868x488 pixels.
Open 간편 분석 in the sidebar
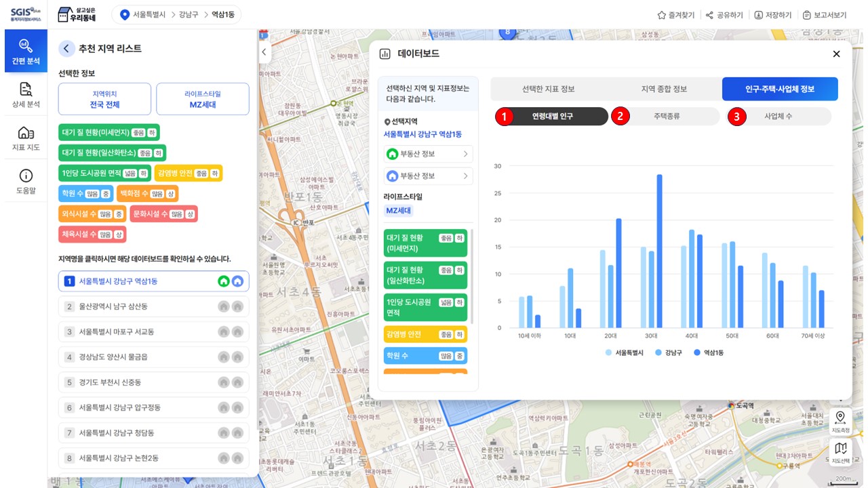point(26,52)
